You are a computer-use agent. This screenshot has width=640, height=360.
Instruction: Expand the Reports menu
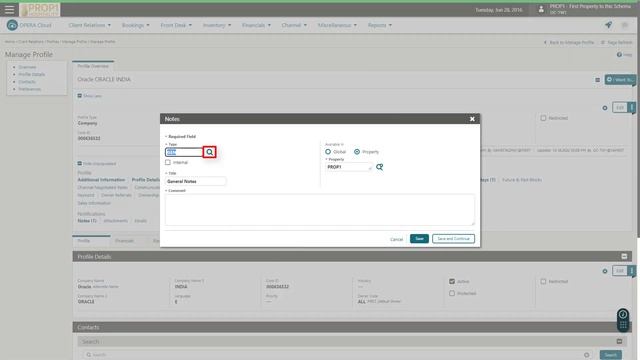[x=380, y=25]
